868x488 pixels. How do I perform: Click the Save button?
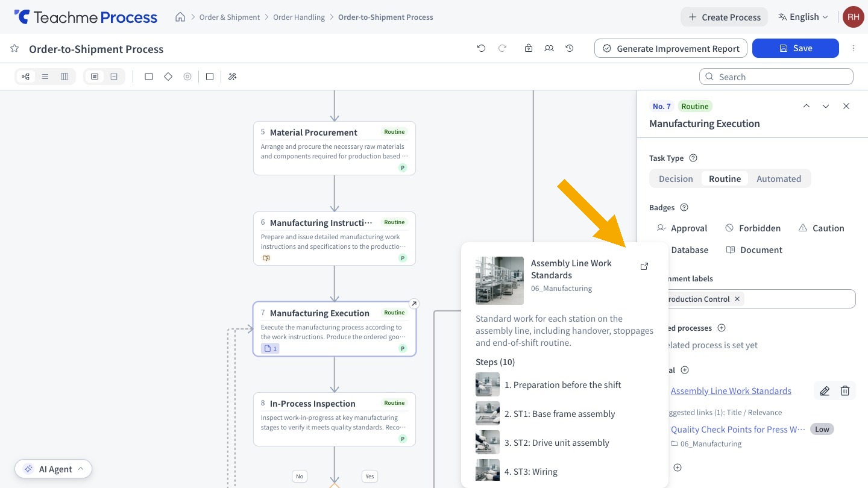pos(796,48)
